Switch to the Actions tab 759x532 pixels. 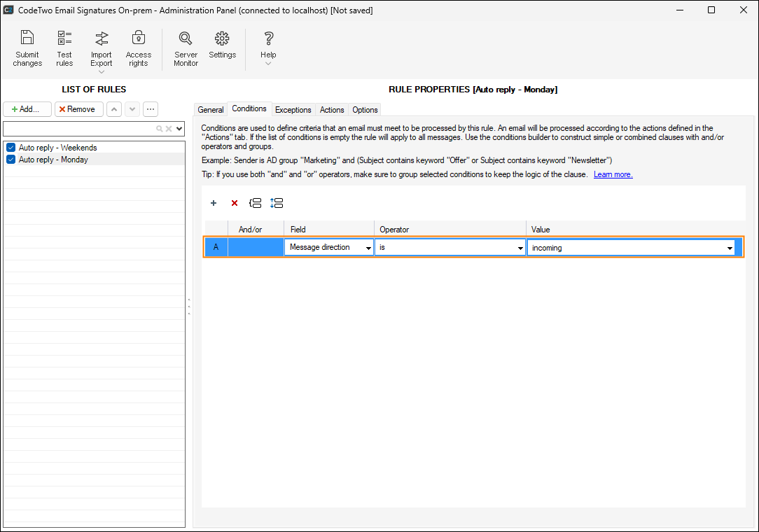click(332, 110)
